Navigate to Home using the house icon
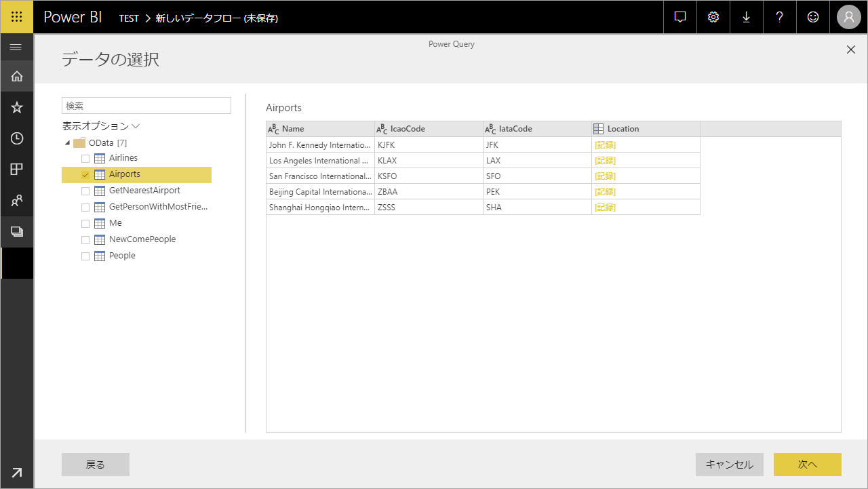This screenshot has height=489, width=868. pyautogui.click(x=17, y=76)
